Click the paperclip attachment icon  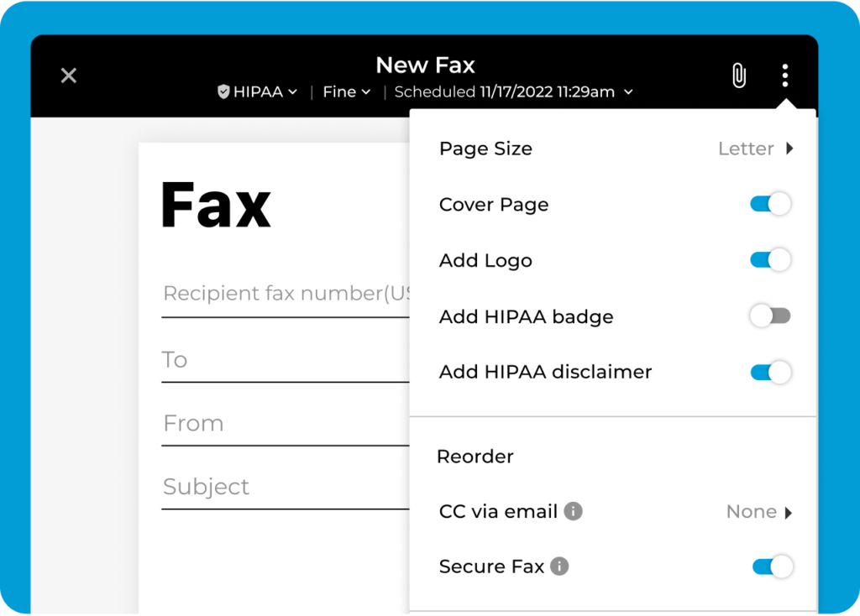point(738,76)
